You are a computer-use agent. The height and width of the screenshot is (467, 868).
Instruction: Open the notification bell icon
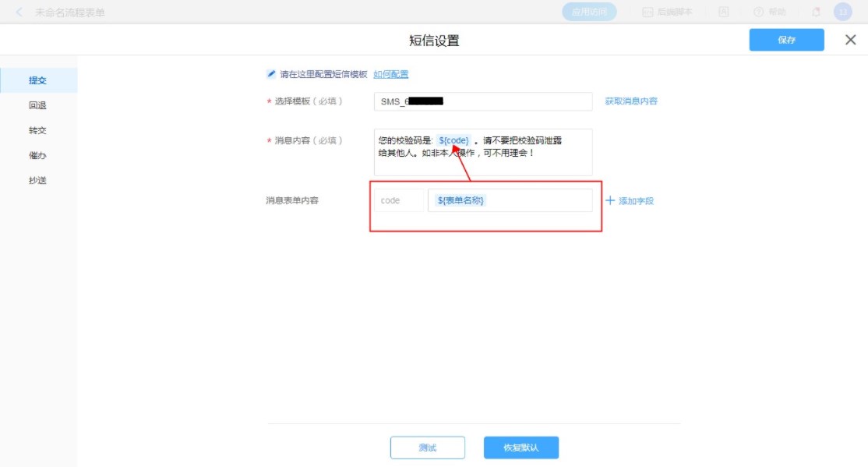(x=816, y=12)
